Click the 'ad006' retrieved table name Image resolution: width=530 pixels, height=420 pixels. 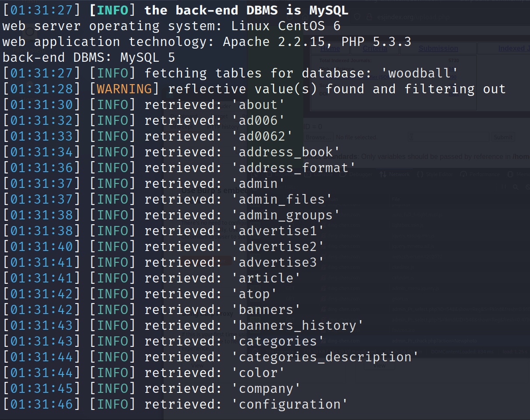point(258,120)
